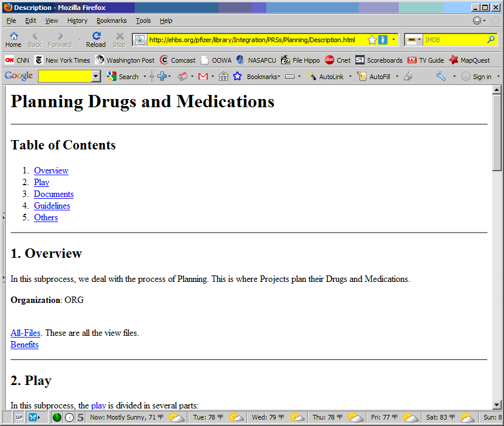The height and width of the screenshot is (426, 504).
Task: Follow the Guidelines table of contents link
Action: tap(52, 206)
